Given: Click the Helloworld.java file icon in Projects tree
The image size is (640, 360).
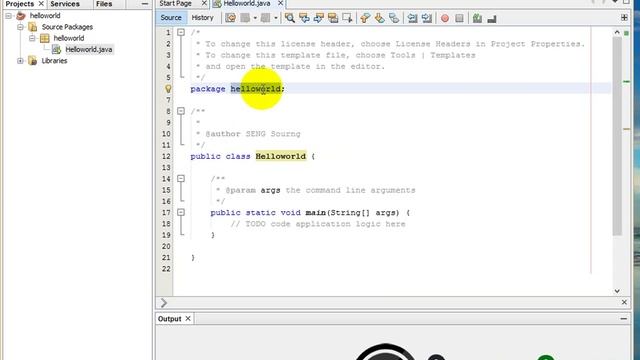Looking at the screenshot, I should 57,50.
